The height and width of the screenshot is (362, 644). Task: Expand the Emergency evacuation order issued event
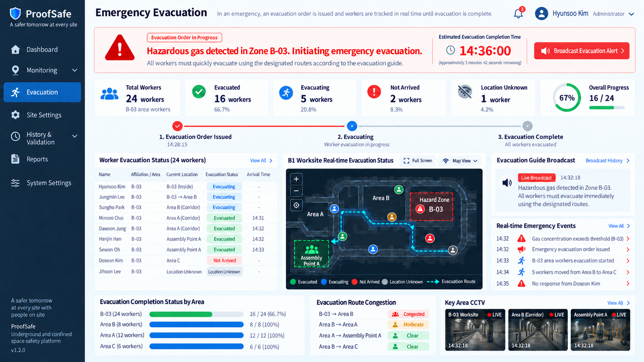pos(628,250)
